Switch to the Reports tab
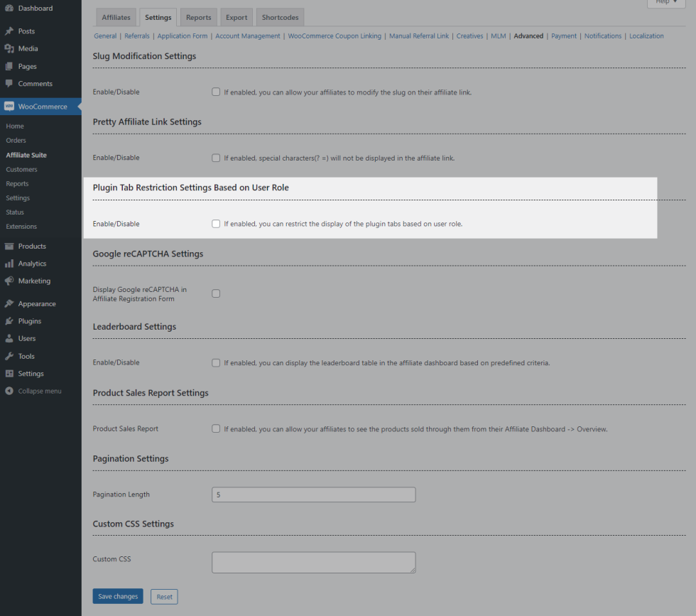Image resolution: width=696 pixels, height=616 pixels. click(x=199, y=18)
